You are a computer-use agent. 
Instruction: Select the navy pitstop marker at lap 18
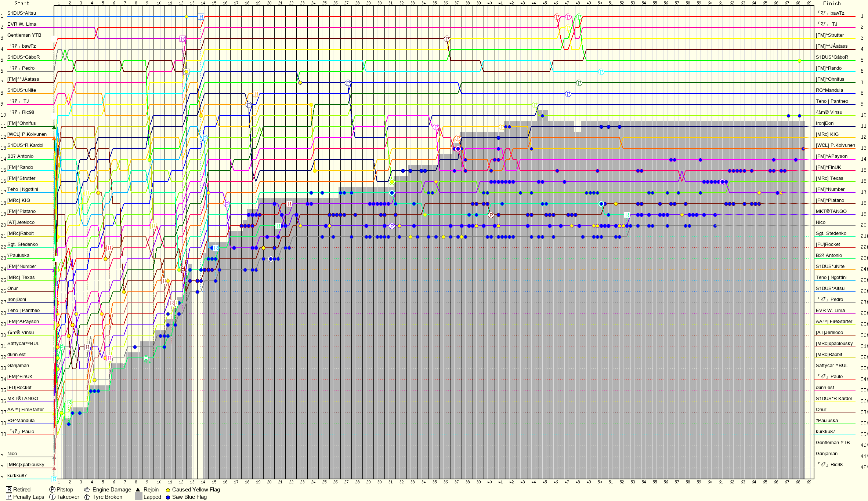(x=249, y=105)
